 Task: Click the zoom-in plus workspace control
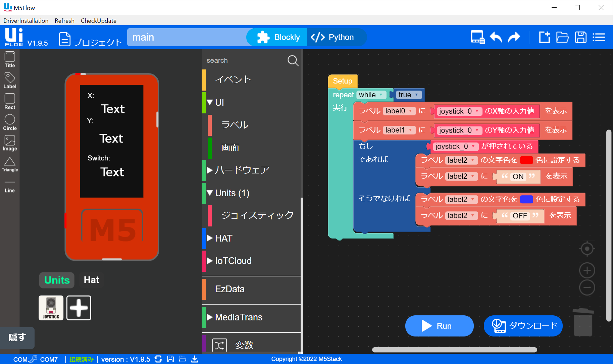[x=587, y=270]
